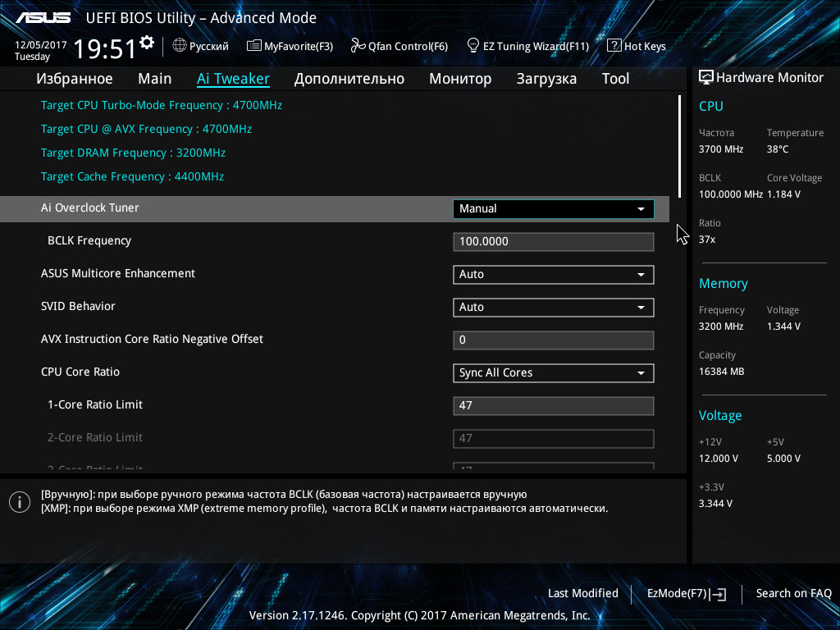Click the CPU frequency 3700 MHz value

click(721, 149)
